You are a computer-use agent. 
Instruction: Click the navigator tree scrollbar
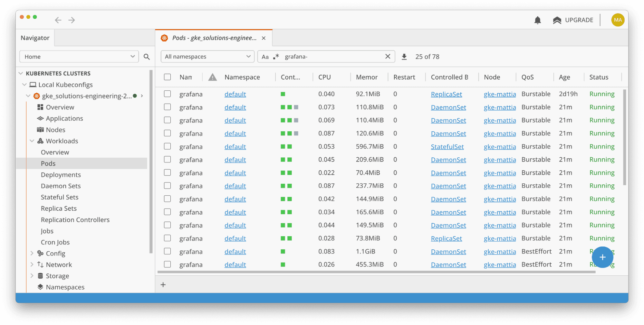151,162
